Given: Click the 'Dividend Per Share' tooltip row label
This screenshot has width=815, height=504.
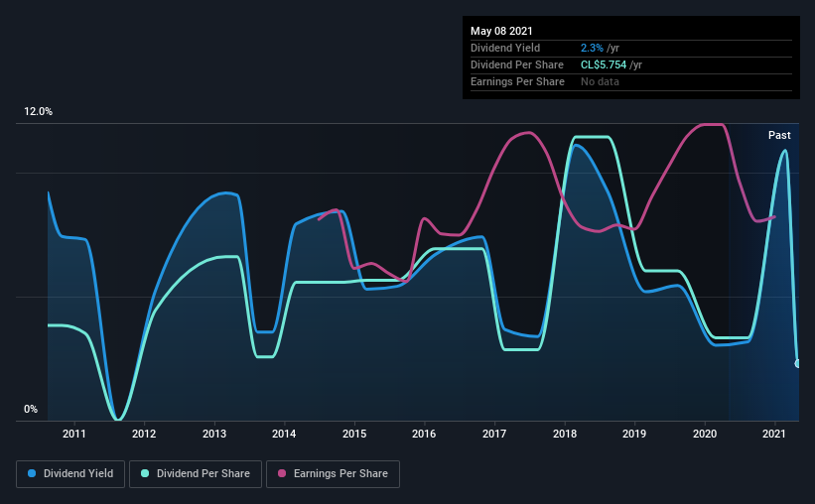Looking at the screenshot, I should pyautogui.click(x=517, y=64).
